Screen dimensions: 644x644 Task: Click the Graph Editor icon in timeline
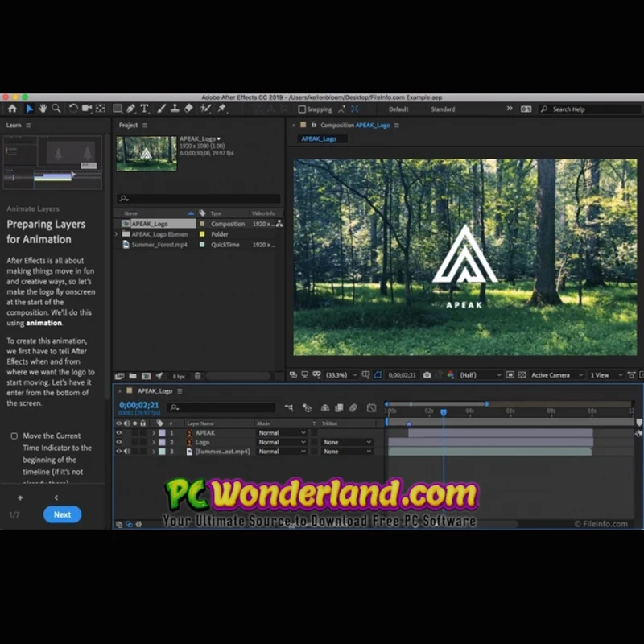coord(371,408)
